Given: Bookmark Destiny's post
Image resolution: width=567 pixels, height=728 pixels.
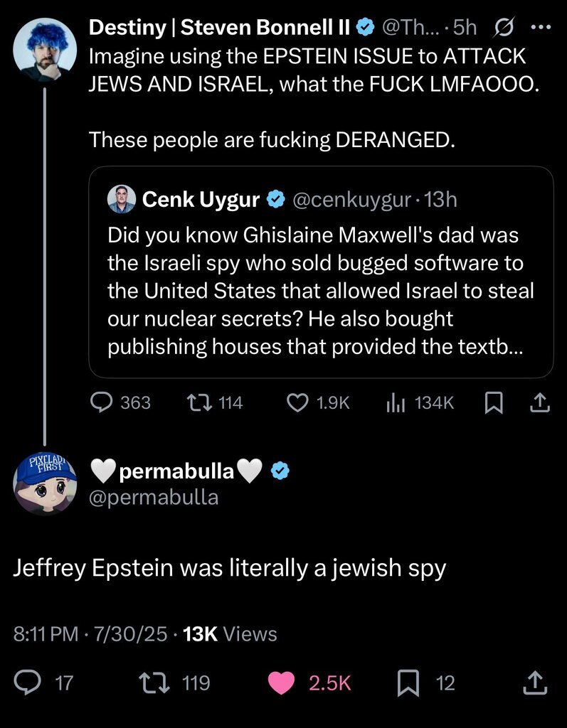Looking at the screenshot, I should 492,403.
